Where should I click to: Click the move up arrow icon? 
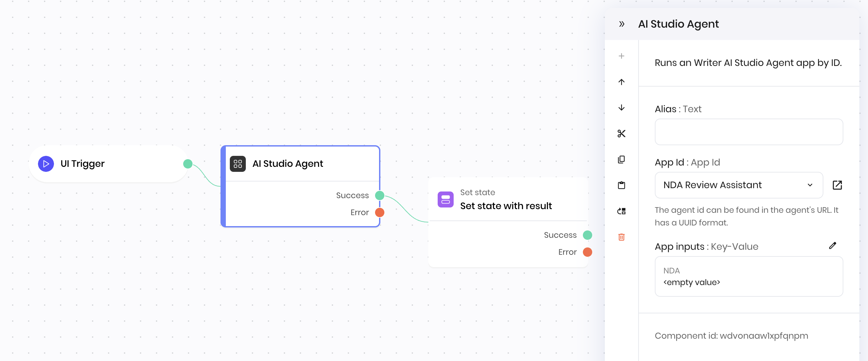[621, 82]
